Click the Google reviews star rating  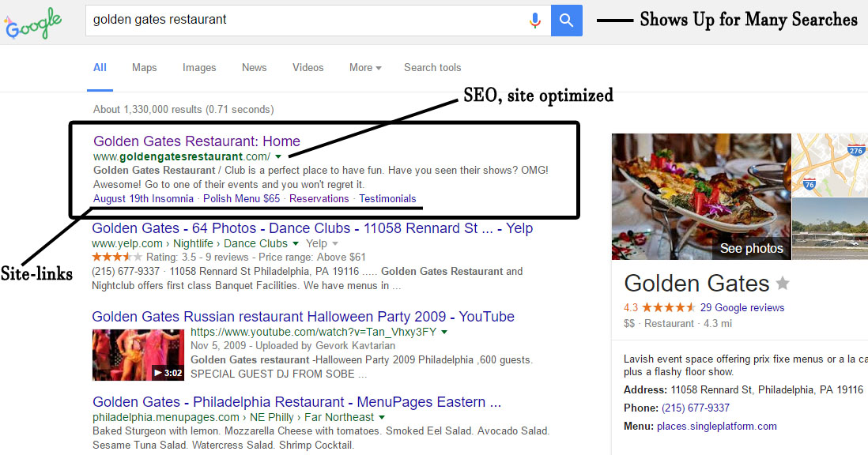tap(668, 307)
